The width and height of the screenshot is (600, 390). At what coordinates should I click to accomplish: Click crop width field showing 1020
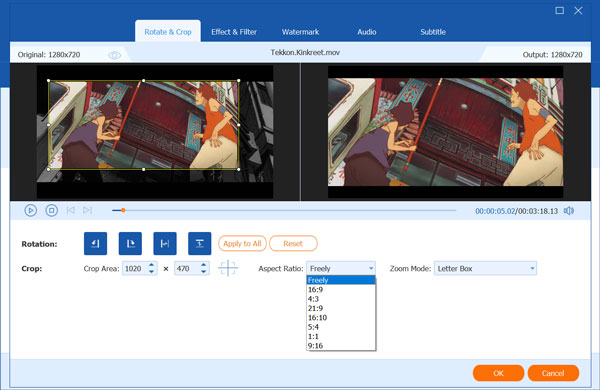[x=135, y=268]
